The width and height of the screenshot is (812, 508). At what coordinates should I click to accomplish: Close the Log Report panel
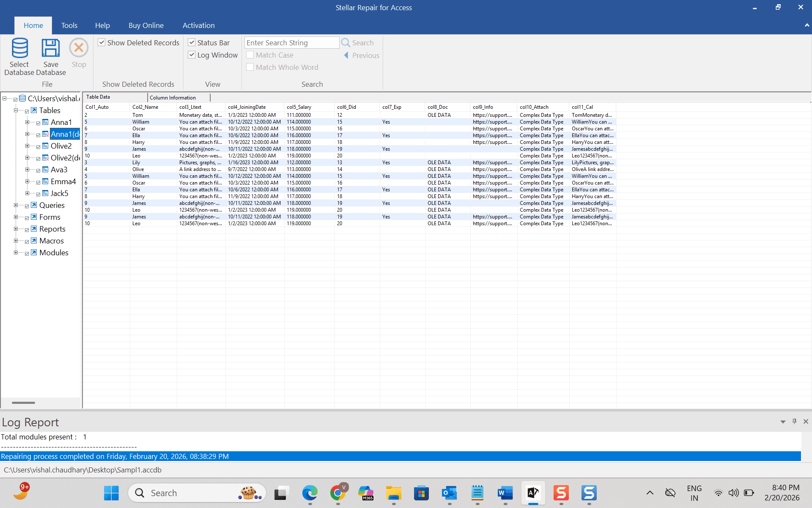pos(806,422)
